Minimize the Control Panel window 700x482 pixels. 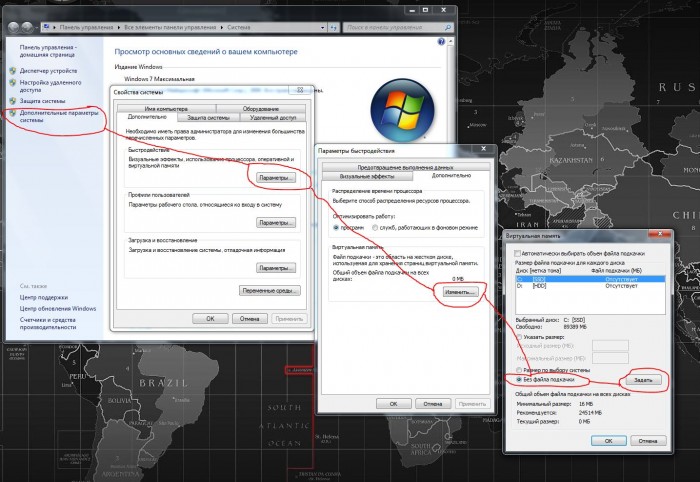[x=412, y=10]
